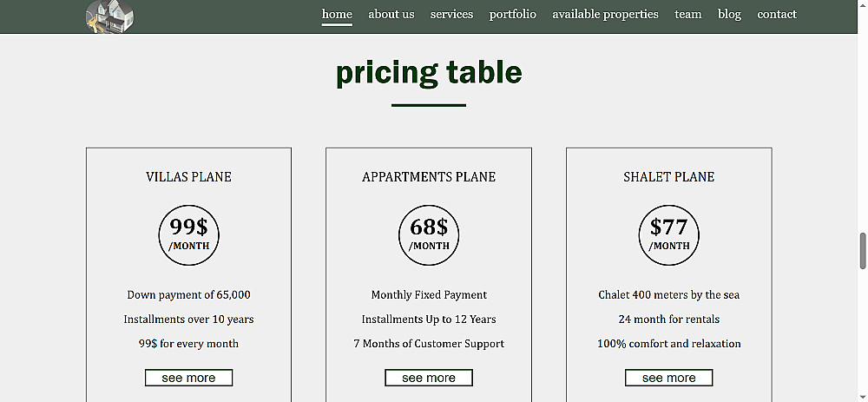Click see more under Shalet Plane
This screenshot has width=868, height=402.
tap(668, 378)
